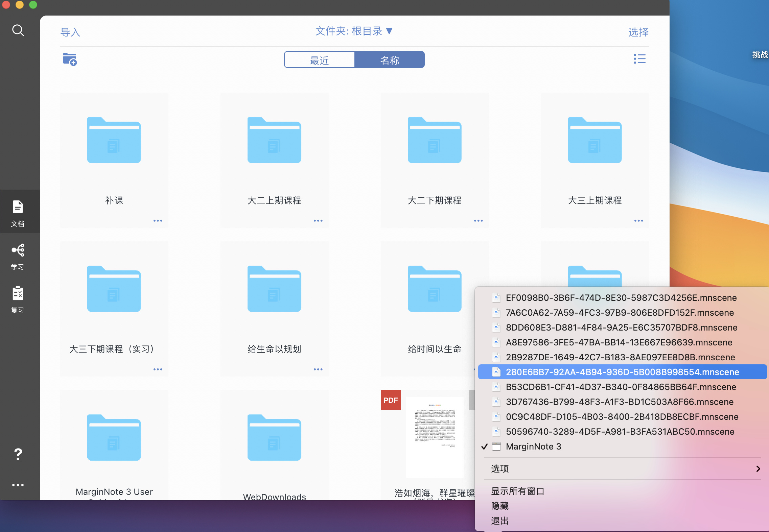Open the 文件夹: 根目录 dropdown
The height and width of the screenshot is (532, 769).
point(354,31)
